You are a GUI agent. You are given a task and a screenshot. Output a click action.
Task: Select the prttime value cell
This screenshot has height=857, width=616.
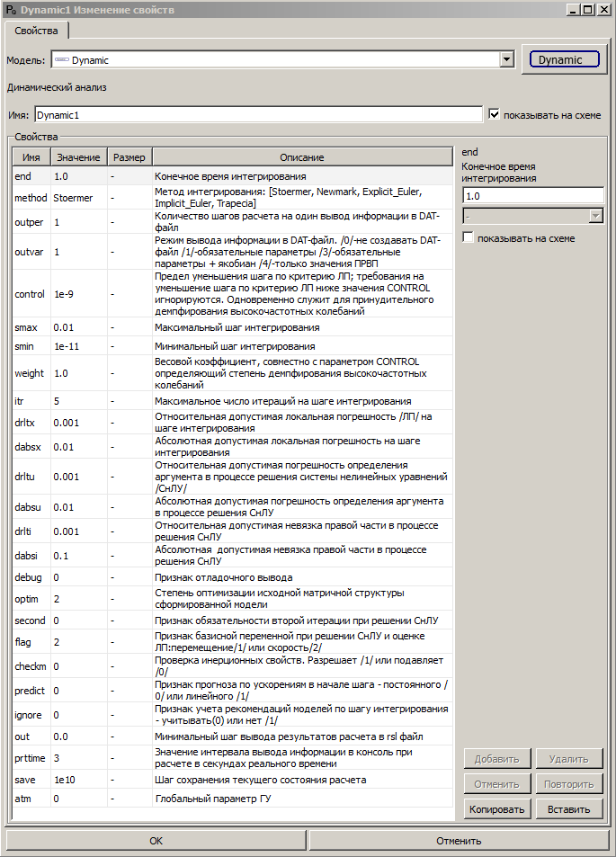[78, 758]
